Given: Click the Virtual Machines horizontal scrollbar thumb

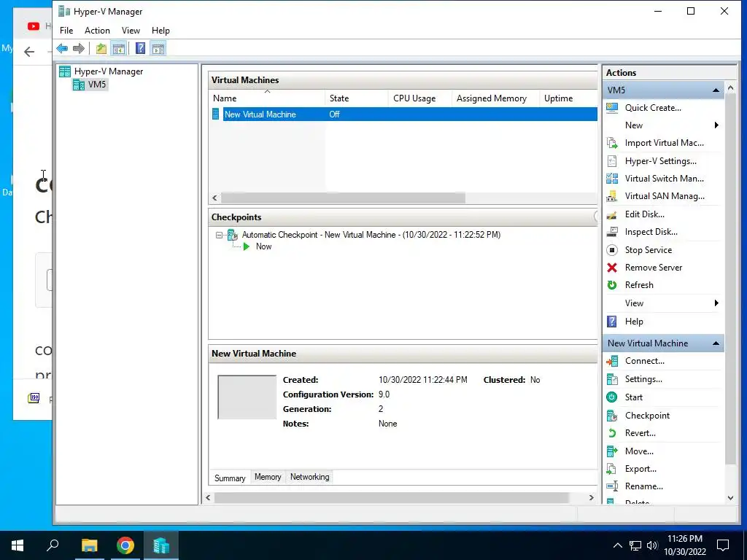Looking at the screenshot, I should point(343,198).
